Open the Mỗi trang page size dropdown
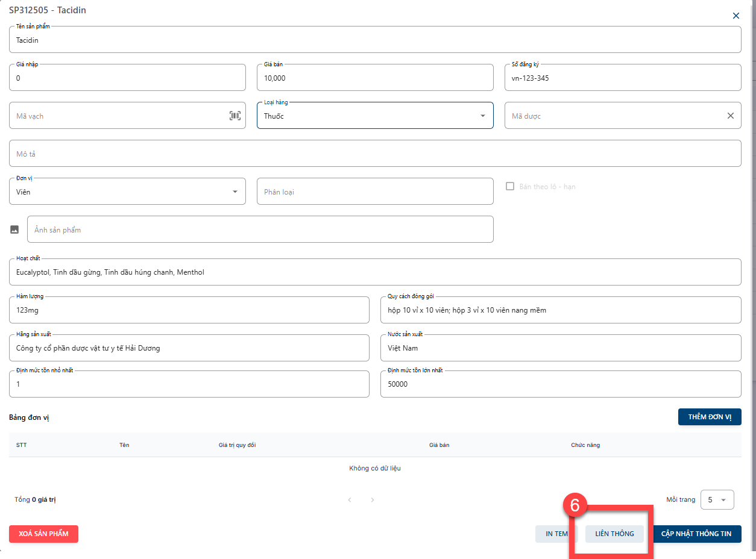The width and height of the screenshot is (756, 559). 717,499
